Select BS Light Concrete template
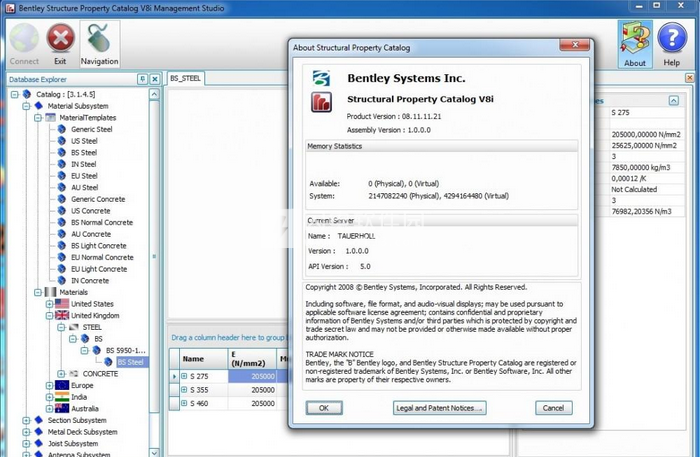This screenshot has height=457, width=700. coord(99,245)
